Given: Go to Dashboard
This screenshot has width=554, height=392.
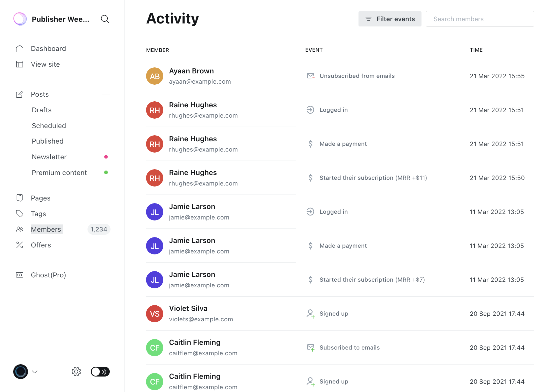Looking at the screenshot, I should coord(48,48).
